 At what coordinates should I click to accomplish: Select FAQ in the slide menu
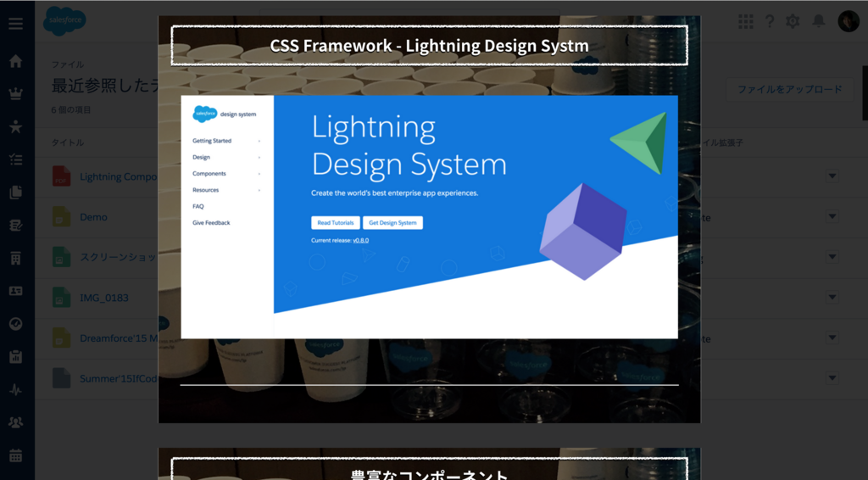click(x=198, y=207)
